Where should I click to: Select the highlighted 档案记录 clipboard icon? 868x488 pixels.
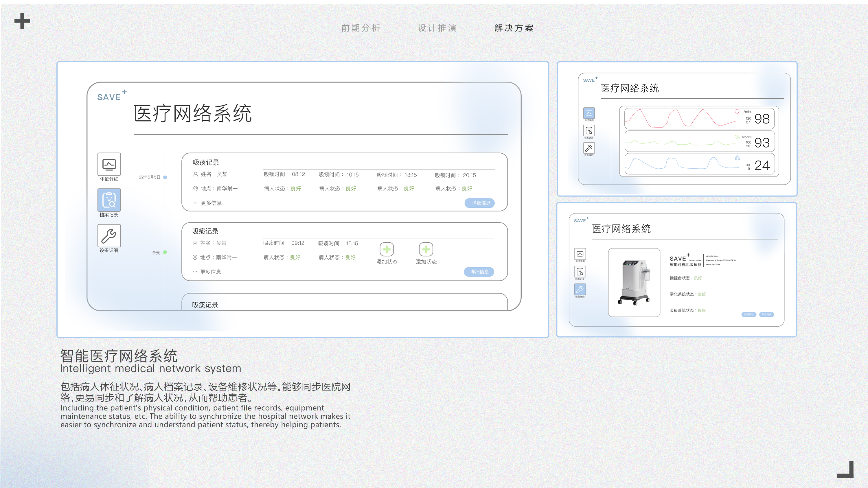109,200
